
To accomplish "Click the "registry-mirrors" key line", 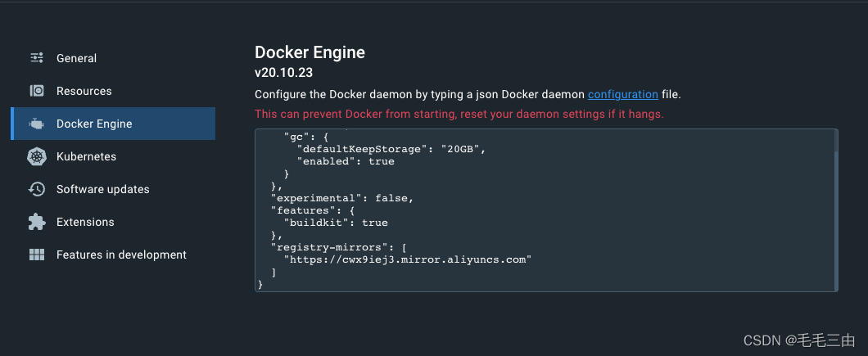I will 339,247.
